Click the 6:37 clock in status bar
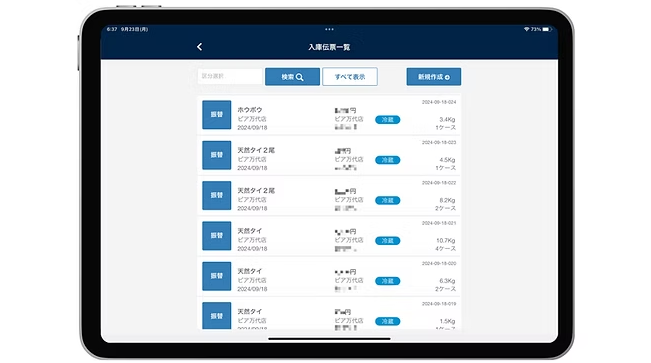 point(112,29)
